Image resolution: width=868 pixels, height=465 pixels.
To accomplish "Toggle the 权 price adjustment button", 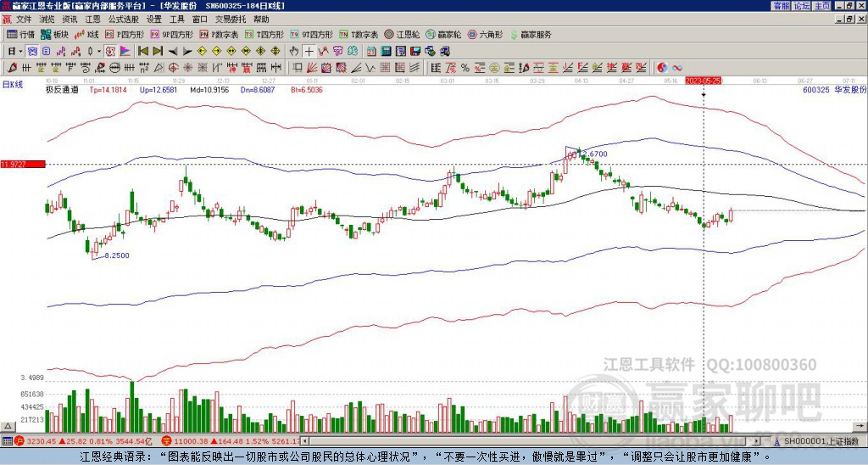I will [110, 52].
